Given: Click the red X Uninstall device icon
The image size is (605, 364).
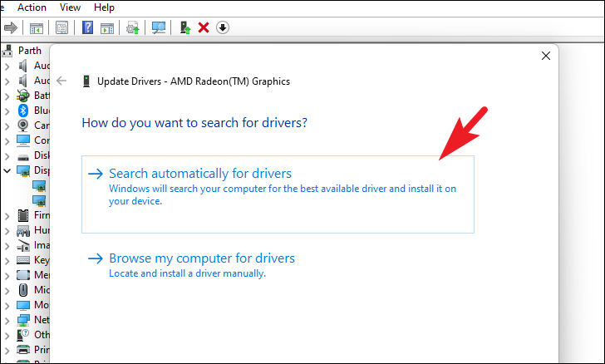Looking at the screenshot, I should click(204, 27).
